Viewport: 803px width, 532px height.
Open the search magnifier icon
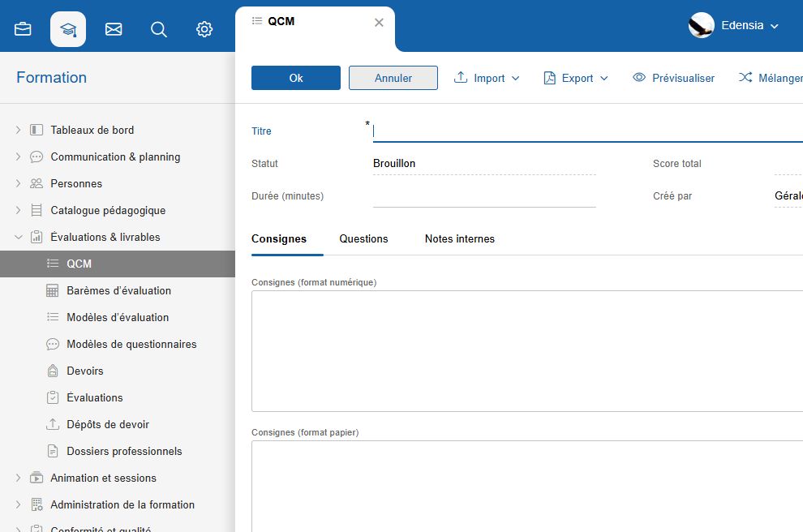159,29
